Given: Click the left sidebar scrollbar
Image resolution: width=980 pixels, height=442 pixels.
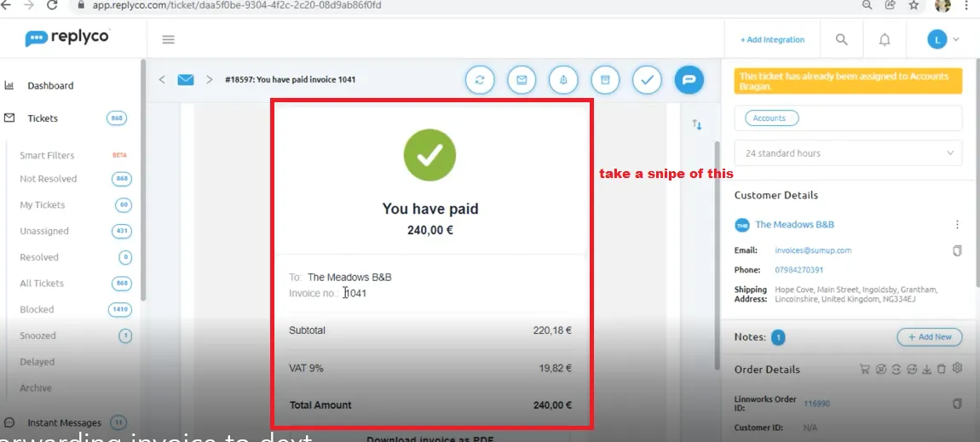Looking at the screenshot, I should [143, 181].
